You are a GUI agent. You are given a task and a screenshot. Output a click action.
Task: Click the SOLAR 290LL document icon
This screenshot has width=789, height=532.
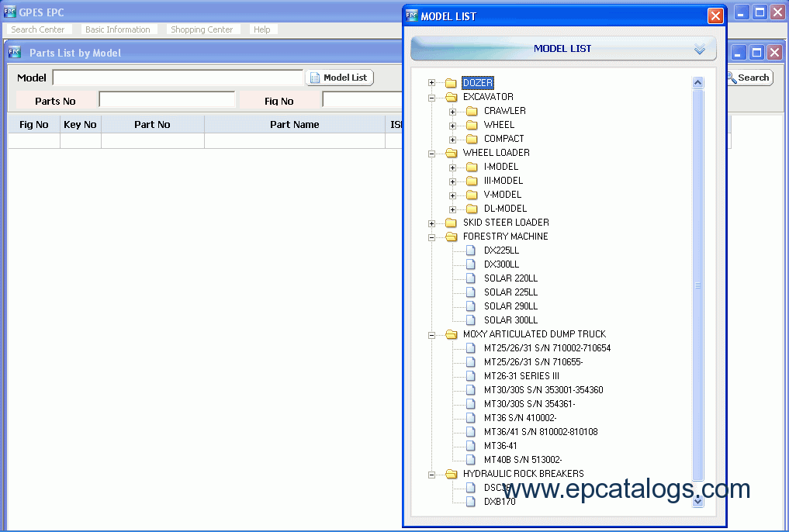pos(471,306)
